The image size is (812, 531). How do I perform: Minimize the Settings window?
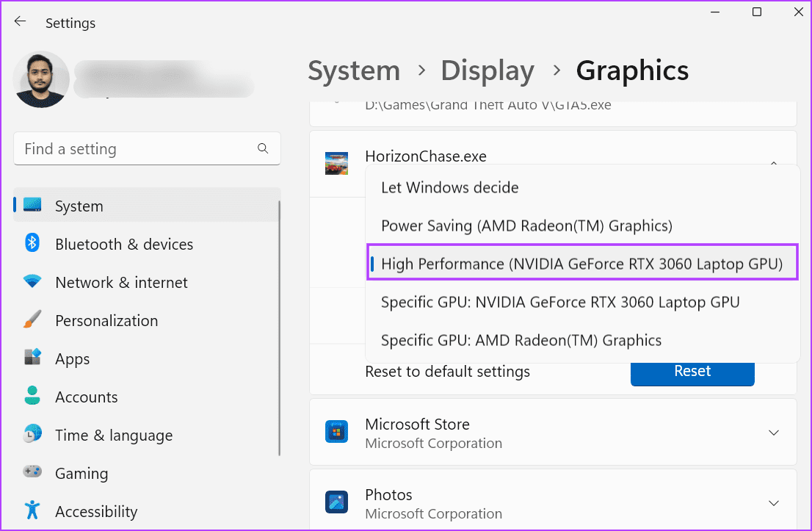[715, 12]
